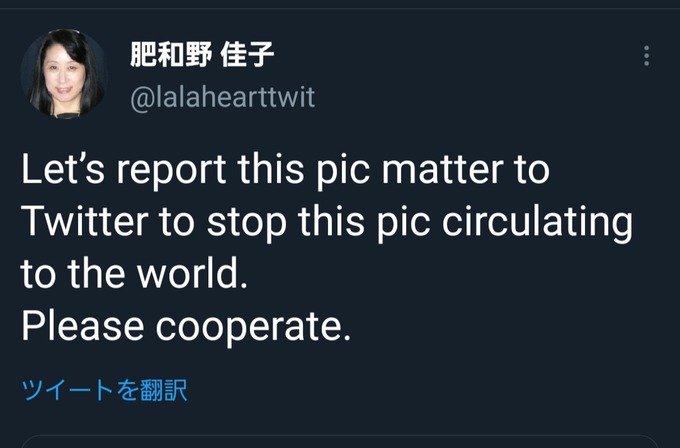680x448 pixels.
Task: Click the "Please cooperate." sentence
Action: pos(186,327)
